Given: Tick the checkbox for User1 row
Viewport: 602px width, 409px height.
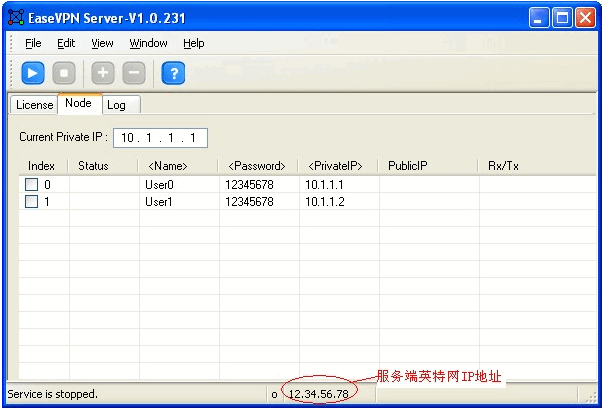Looking at the screenshot, I should coord(31,201).
